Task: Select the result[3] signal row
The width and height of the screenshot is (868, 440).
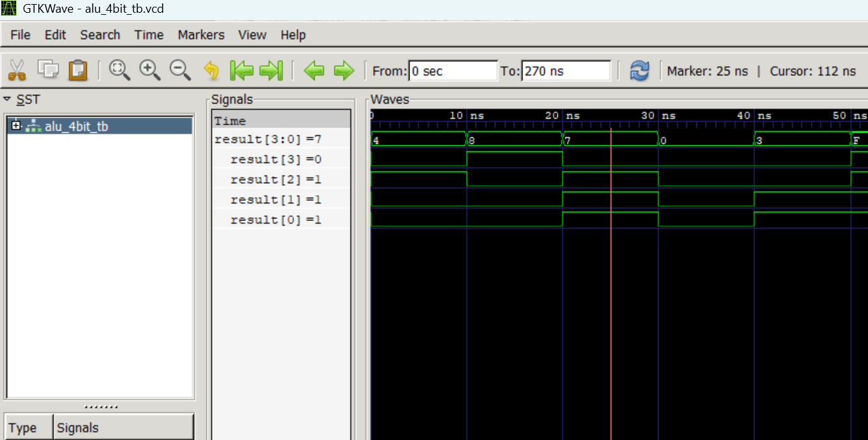Action: (x=281, y=159)
